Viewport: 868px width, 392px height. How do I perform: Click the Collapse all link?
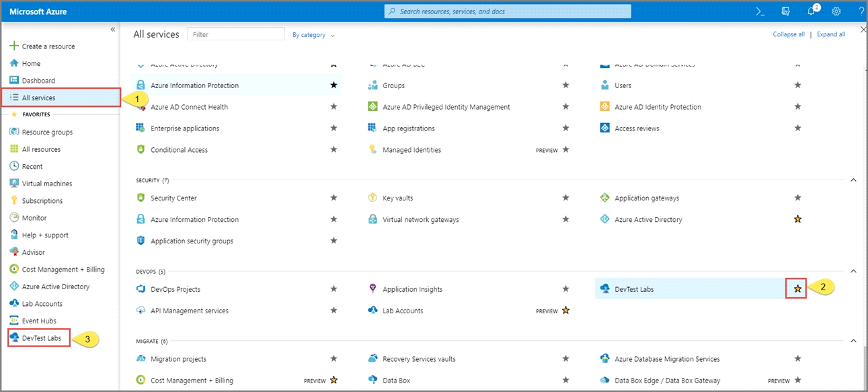coord(789,34)
